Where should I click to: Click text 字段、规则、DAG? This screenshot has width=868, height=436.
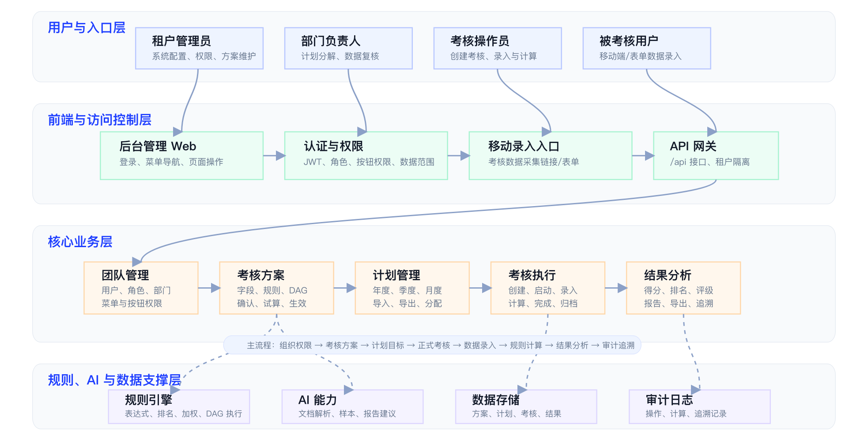pos(272,290)
